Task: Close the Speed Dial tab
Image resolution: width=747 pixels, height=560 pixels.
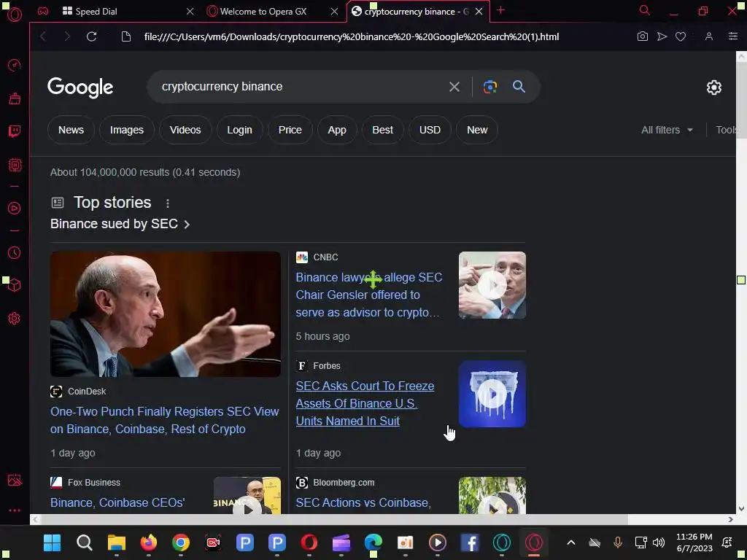Action: click(x=190, y=12)
